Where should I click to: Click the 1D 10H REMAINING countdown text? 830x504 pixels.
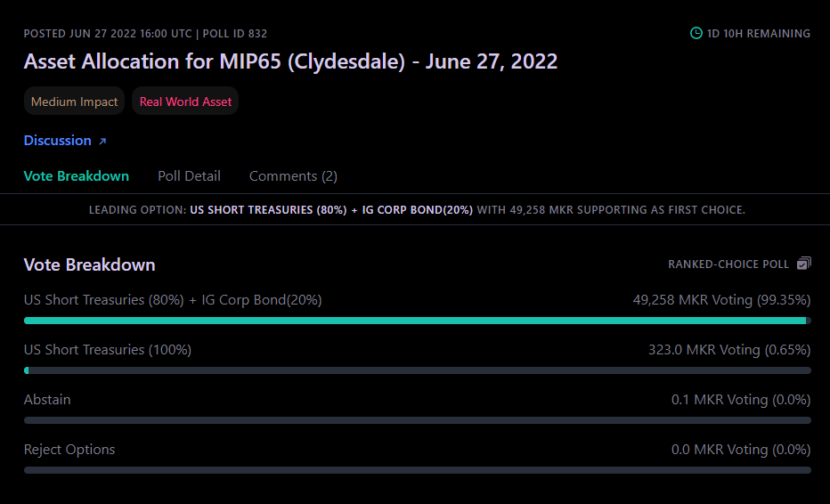[x=759, y=33]
